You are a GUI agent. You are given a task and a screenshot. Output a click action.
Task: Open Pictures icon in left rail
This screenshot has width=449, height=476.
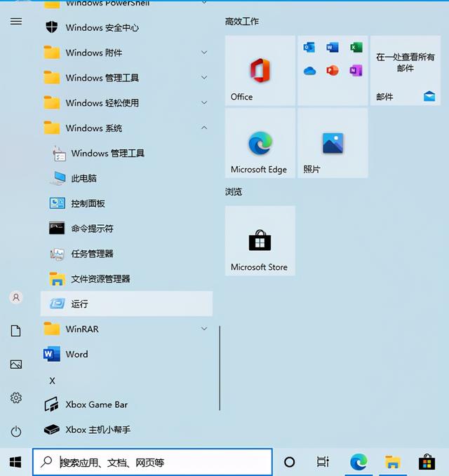16,365
